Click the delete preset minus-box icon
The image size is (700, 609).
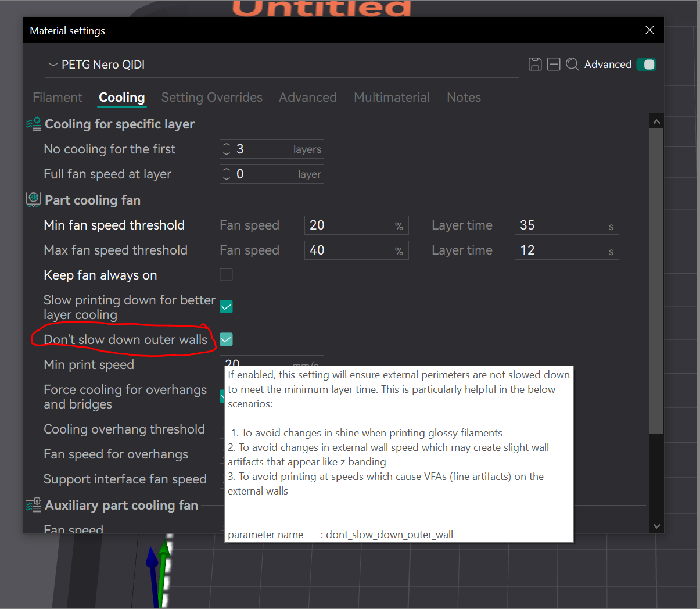pos(554,65)
